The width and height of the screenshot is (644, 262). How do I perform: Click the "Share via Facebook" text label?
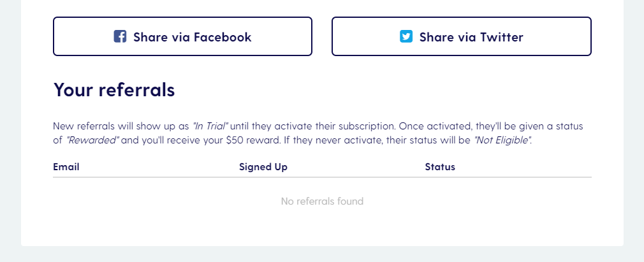point(192,37)
